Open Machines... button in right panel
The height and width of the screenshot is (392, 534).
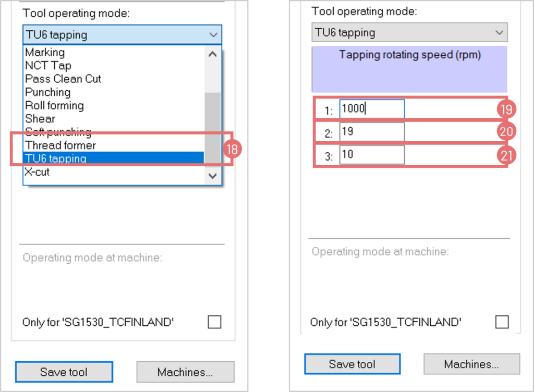pos(471,364)
